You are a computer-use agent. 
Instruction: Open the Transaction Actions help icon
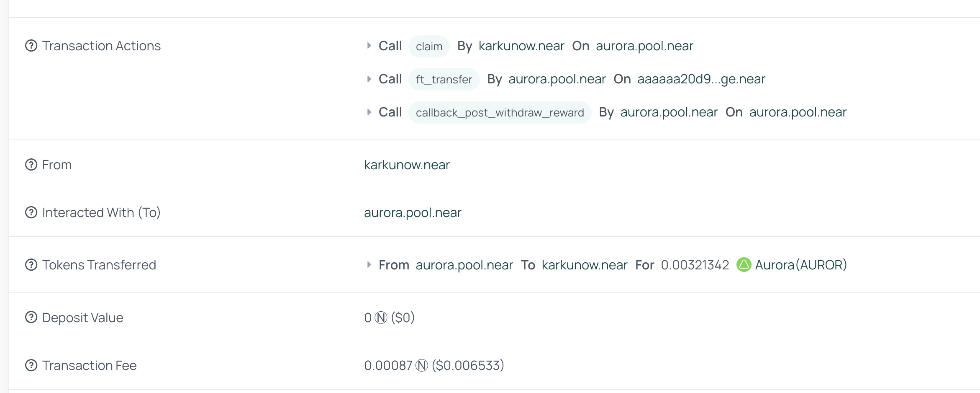pos(31,46)
